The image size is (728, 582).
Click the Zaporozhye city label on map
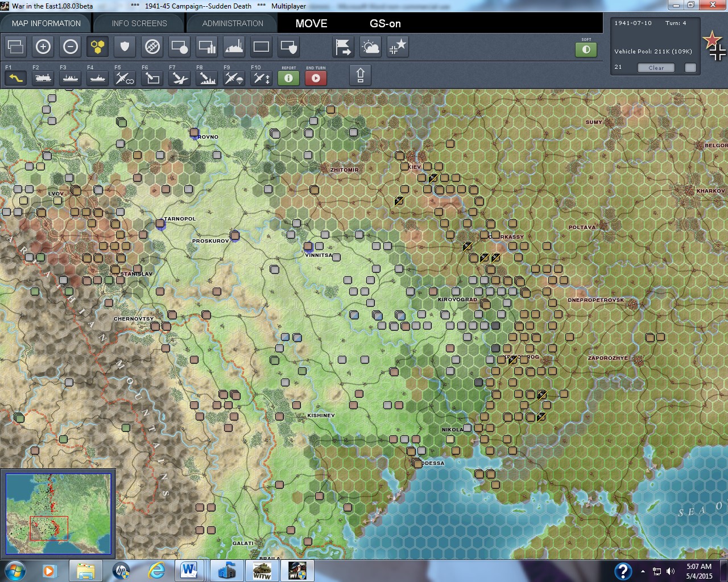(608, 358)
